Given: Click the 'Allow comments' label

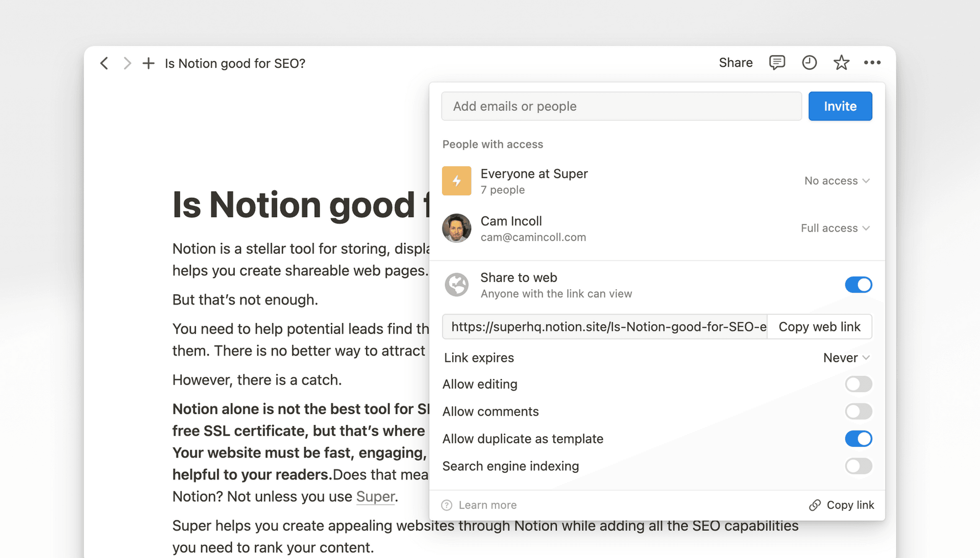Looking at the screenshot, I should (491, 411).
